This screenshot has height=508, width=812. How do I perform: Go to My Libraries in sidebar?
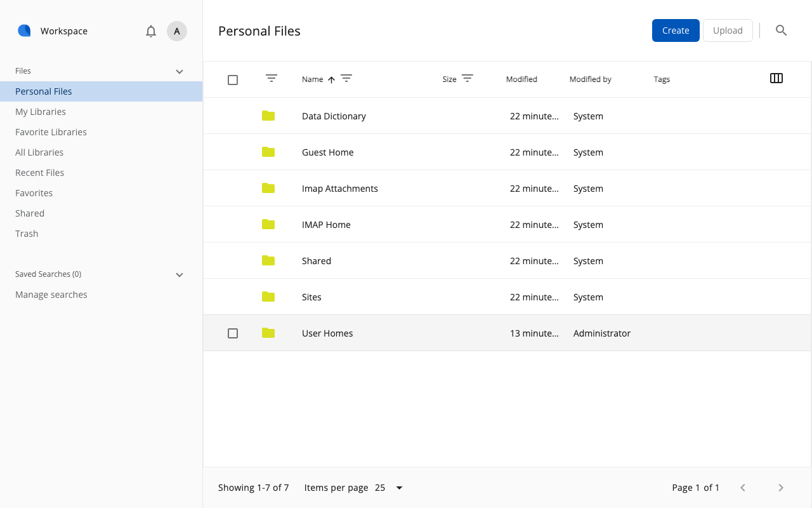[41, 112]
